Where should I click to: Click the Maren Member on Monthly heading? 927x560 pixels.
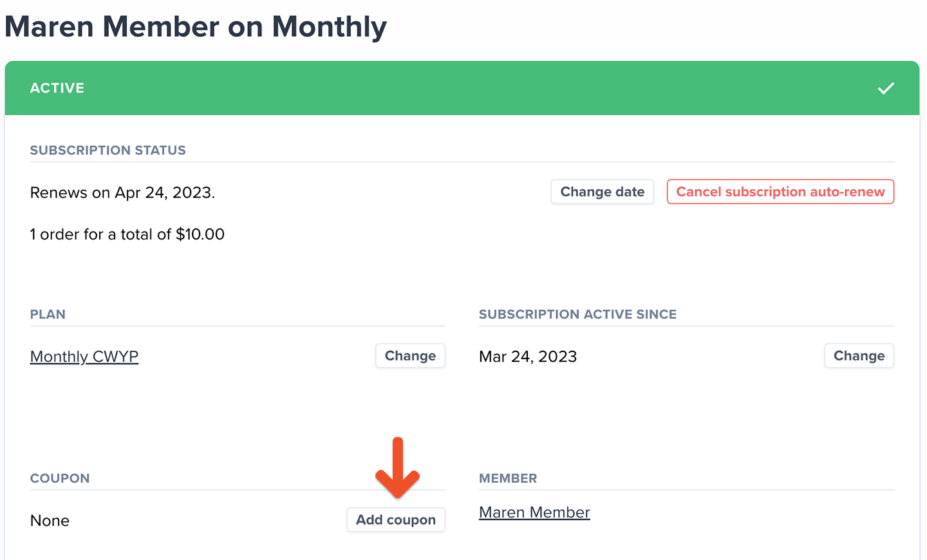click(x=196, y=27)
